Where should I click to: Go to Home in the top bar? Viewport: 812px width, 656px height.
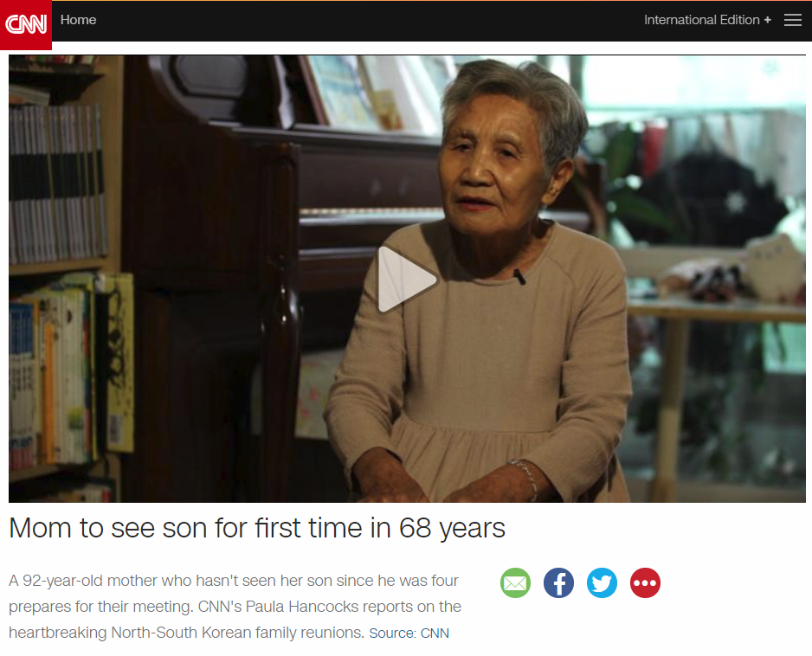tap(78, 20)
